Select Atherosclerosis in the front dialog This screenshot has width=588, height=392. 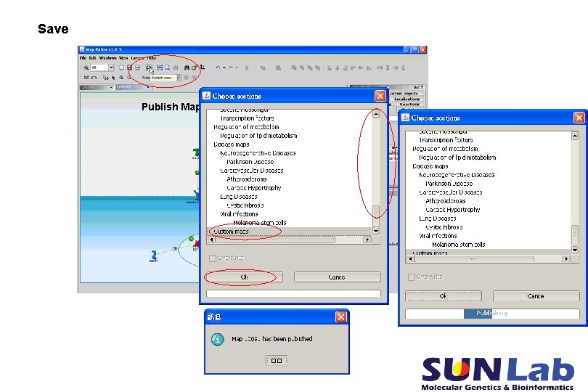246,179
